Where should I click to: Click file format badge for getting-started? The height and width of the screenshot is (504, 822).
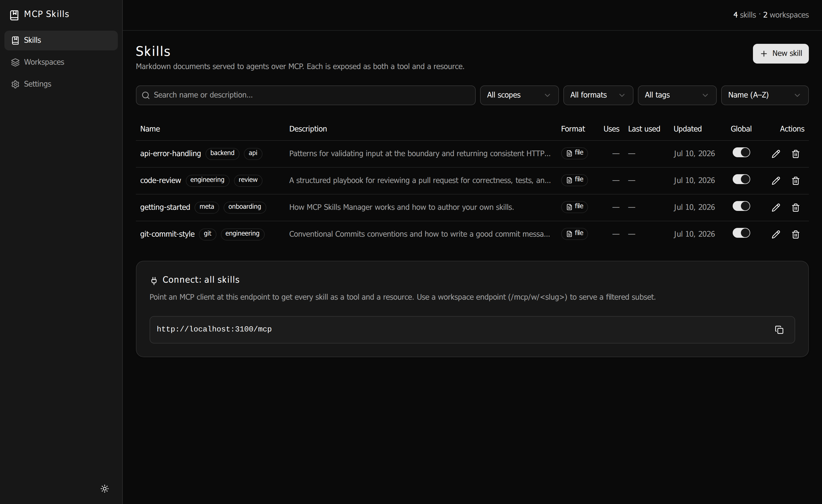pos(574,207)
